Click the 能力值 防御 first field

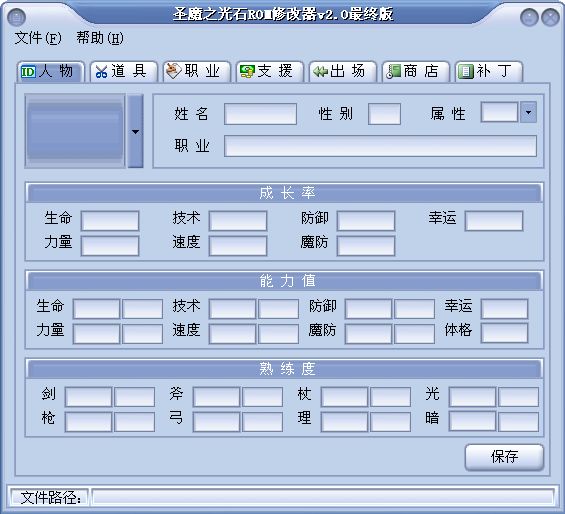(369, 309)
